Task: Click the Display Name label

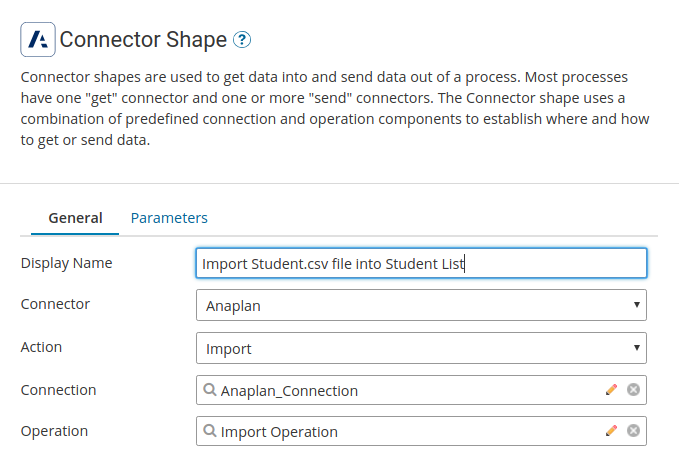Action: [x=66, y=263]
